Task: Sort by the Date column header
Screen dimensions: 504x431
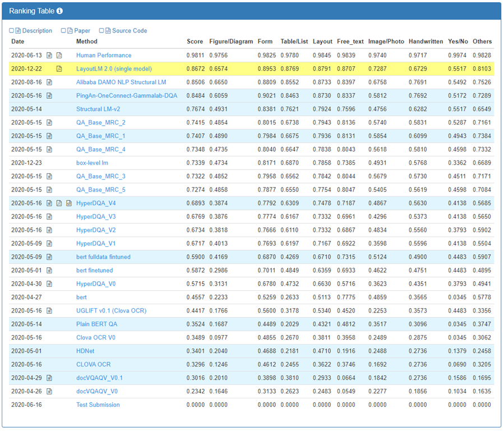Action: [18, 42]
